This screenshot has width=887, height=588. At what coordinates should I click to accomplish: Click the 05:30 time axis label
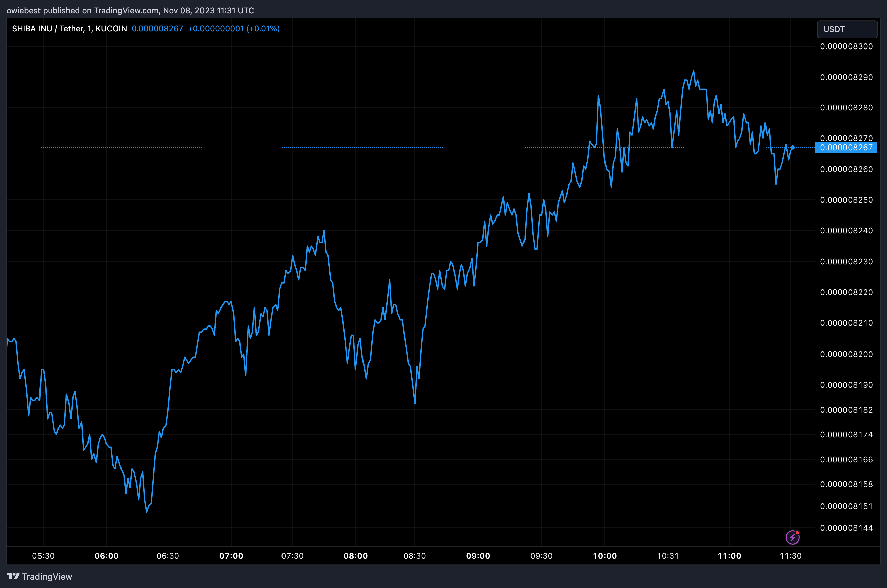(43, 556)
